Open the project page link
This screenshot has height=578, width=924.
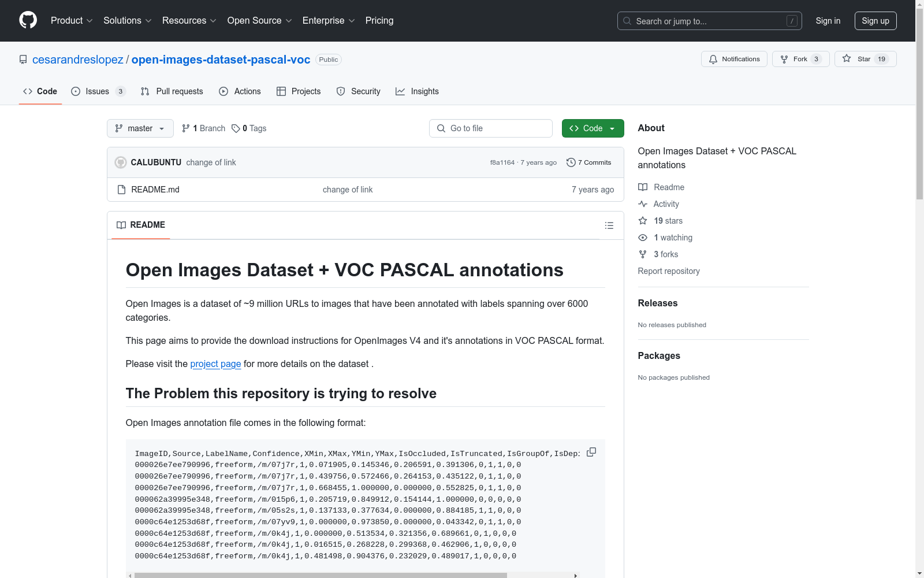pyautogui.click(x=215, y=364)
